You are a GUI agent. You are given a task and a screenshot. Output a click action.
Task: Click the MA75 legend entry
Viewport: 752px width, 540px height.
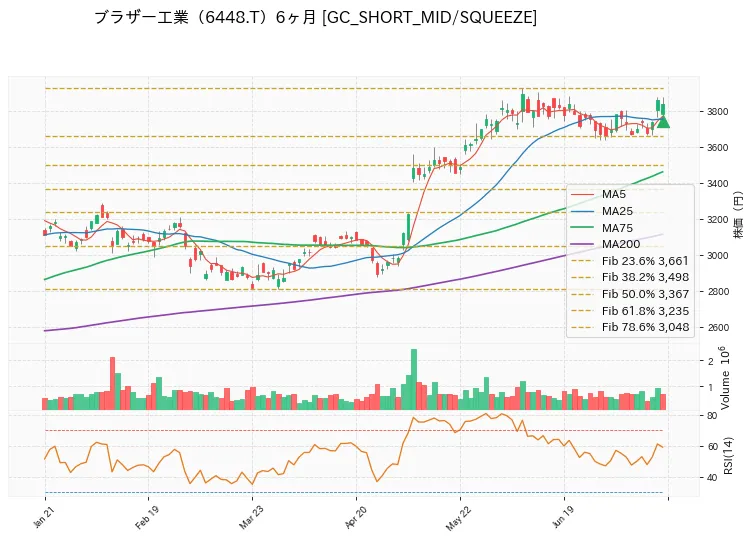pyautogui.click(x=602, y=228)
